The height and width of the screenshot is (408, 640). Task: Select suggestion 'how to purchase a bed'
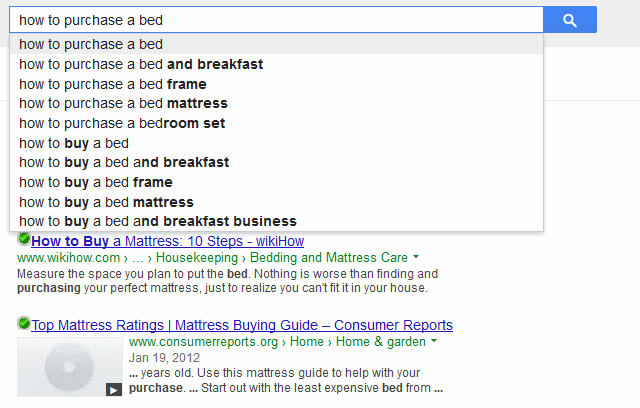click(276, 44)
